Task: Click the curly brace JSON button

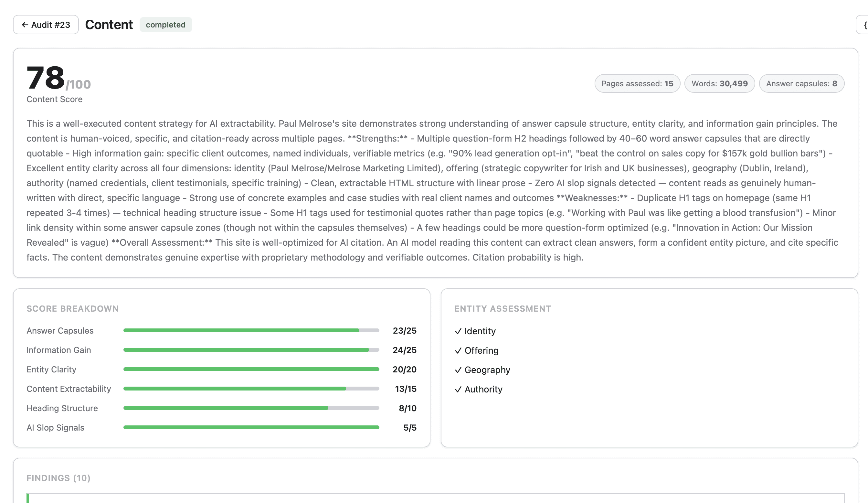Action: [x=864, y=25]
